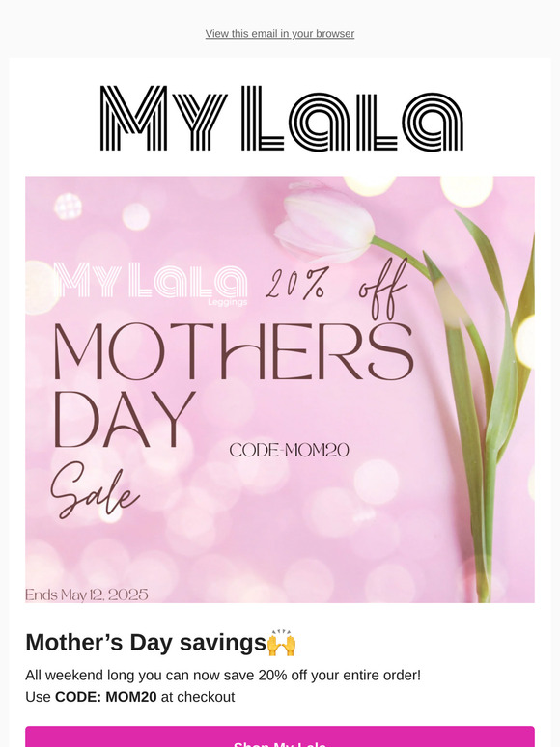The height and width of the screenshot is (747, 560).
Task: Click the white My Lala Leggings banner logo
Action: click(151, 283)
